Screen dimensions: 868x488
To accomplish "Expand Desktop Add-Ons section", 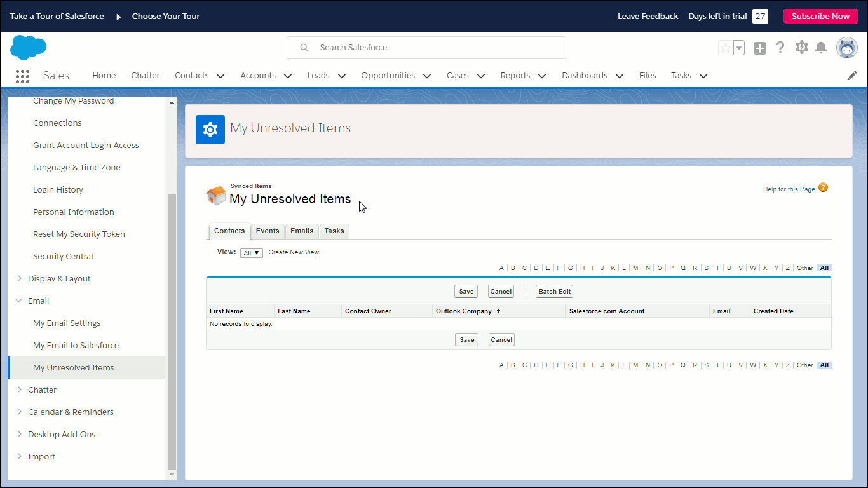I will click(19, 434).
